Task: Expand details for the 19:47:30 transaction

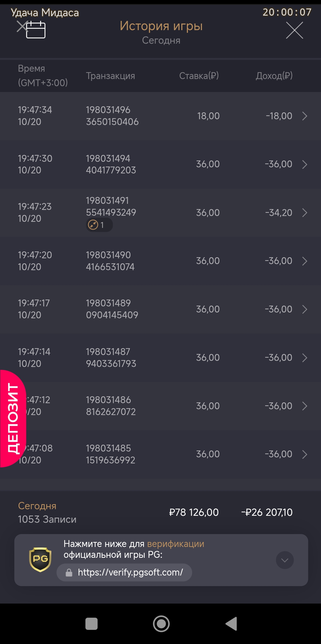Action: tap(305, 164)
